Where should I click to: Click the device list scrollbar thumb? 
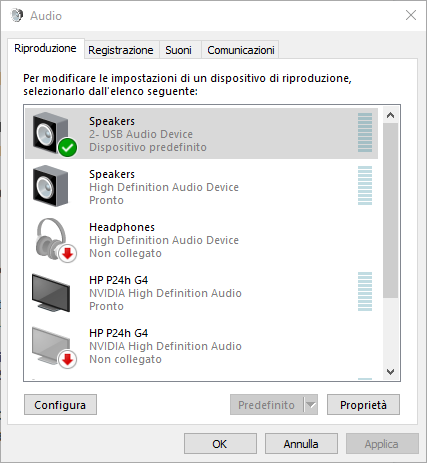pyautogui.click(x=391, y=211)
